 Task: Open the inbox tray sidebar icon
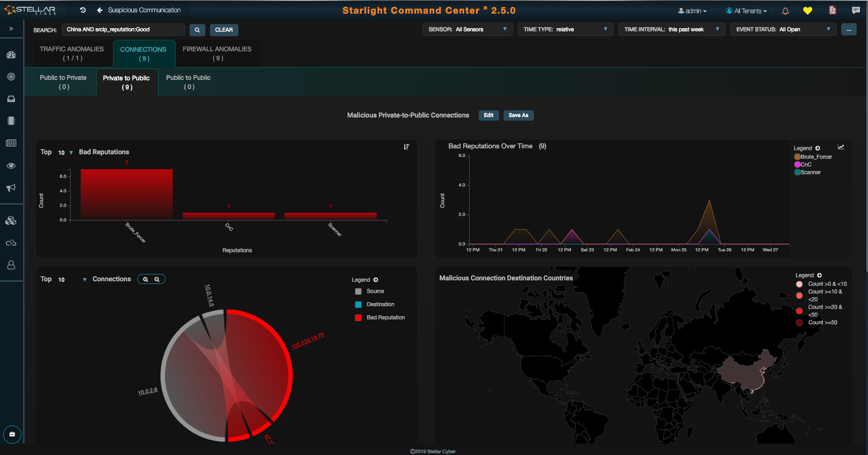[x=11, y=99]
